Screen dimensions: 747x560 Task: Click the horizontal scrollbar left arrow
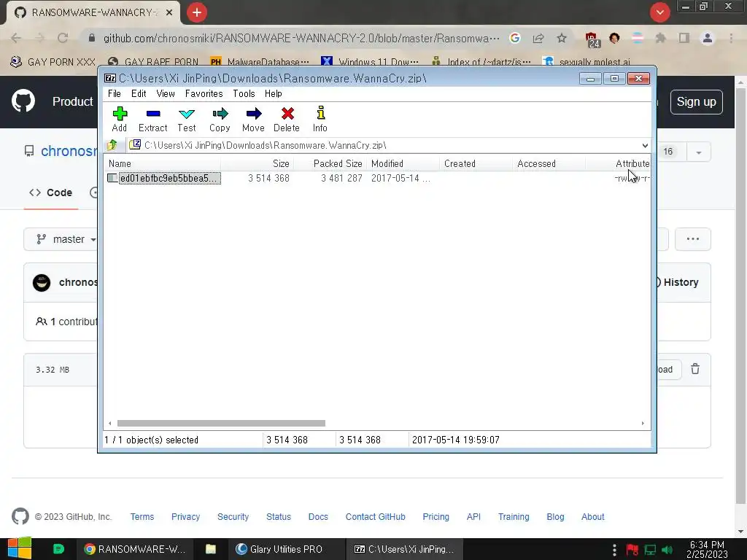pos(110,424)
